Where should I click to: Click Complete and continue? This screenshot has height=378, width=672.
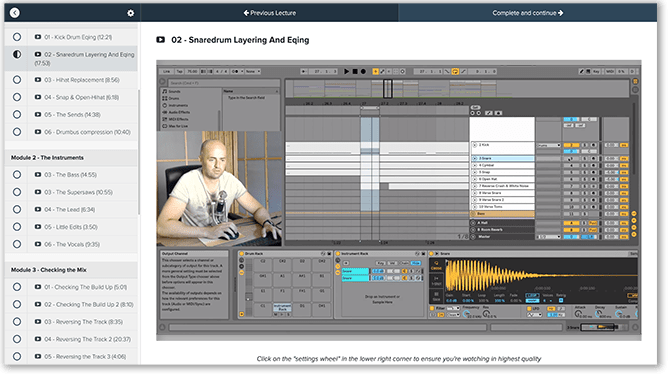click(x=528, y=13)
